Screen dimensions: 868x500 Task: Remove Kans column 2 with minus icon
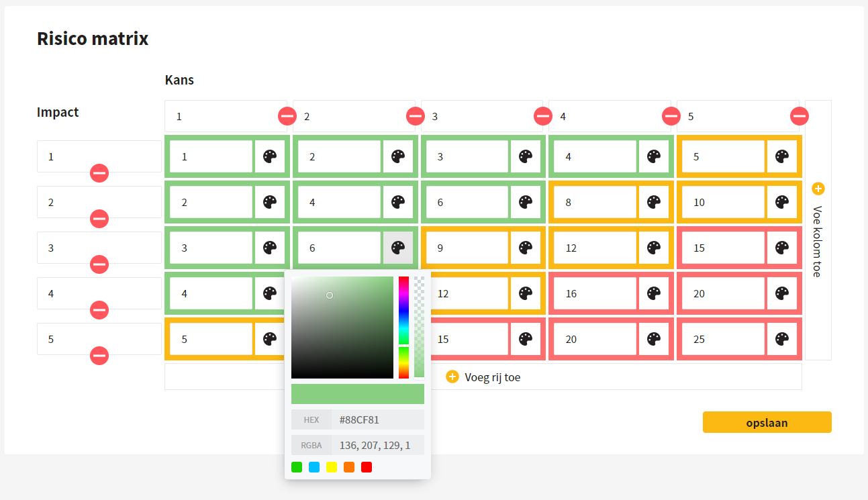pyautogui.click(x=416, y=116)
